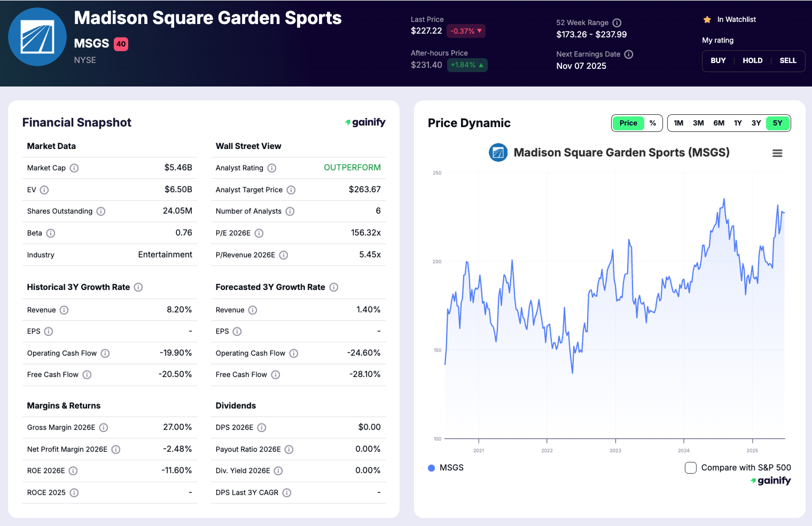Image resolution: width=812 pixels, height=526 pixels.
Task: Click the Next Earnings Date info icon
Action: click(x=628, y=54)
